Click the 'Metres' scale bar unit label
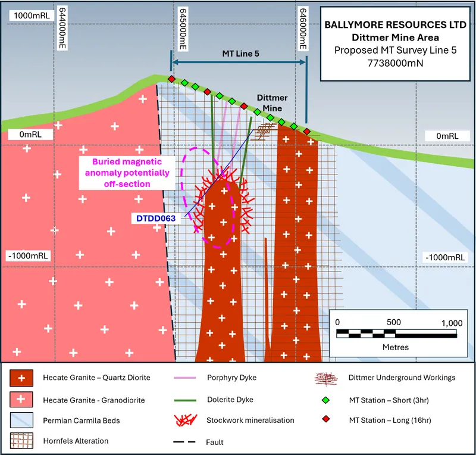The width and height of the screenshot is (476, 455). (396, 347)
